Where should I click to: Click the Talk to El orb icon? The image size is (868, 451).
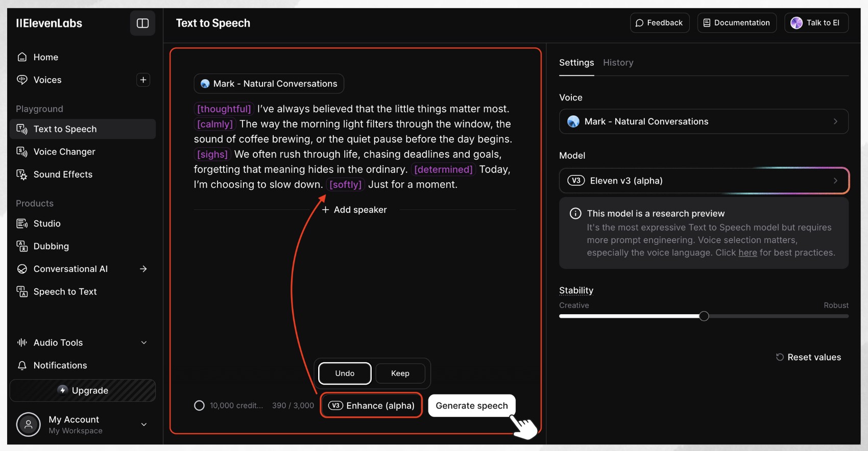[x=797, y=23]
